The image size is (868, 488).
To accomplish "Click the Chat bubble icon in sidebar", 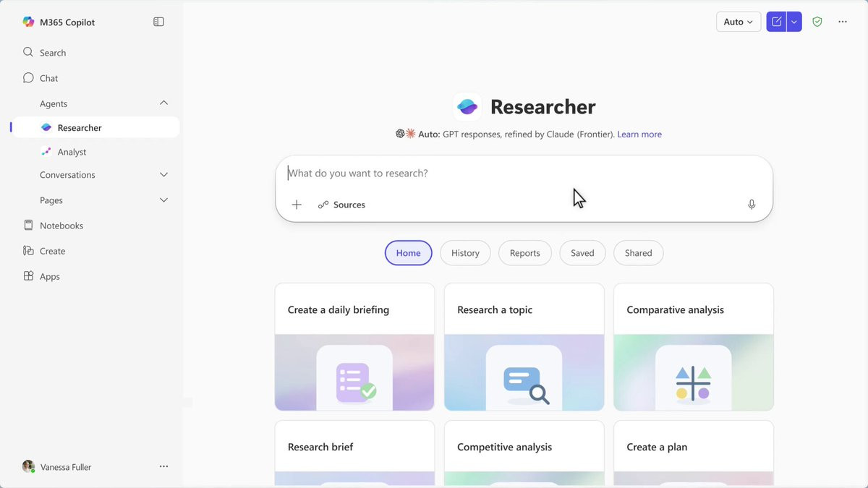I will (28, 77).
